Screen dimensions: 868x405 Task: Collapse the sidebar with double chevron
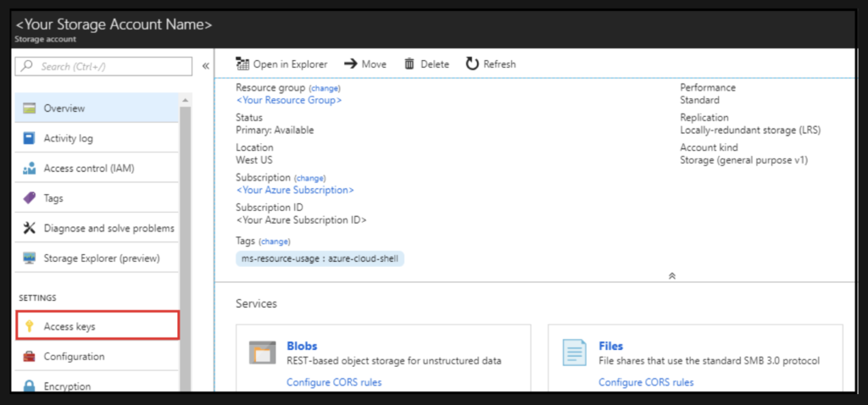[x=205, y=66]
